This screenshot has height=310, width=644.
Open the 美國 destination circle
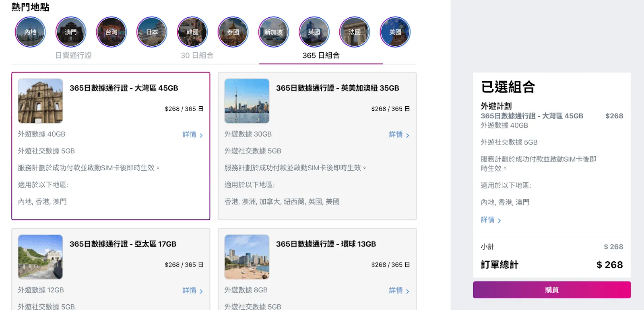click(395, 32)
